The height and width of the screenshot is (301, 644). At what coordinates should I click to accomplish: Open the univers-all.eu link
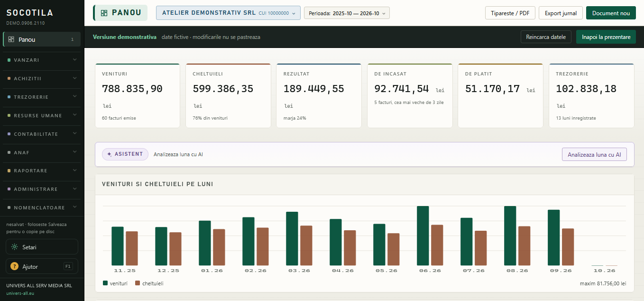[x=20, y=293]
